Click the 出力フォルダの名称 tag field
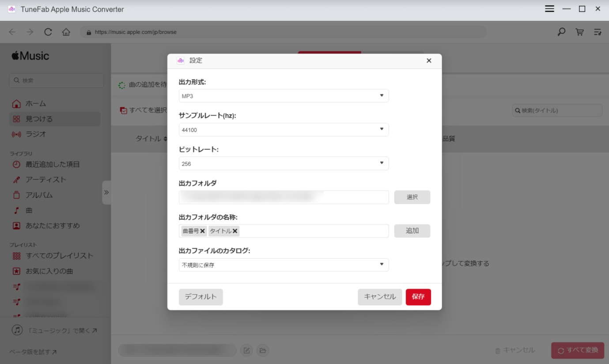 point(284,231)
